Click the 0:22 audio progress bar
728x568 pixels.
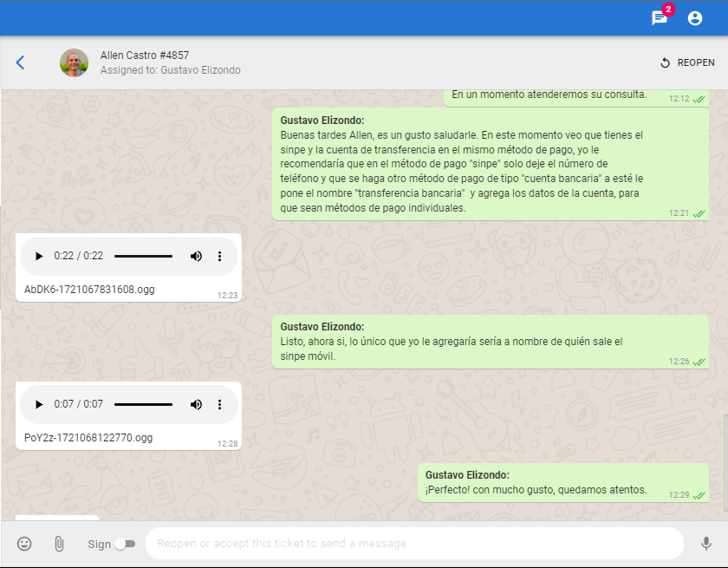143,256
